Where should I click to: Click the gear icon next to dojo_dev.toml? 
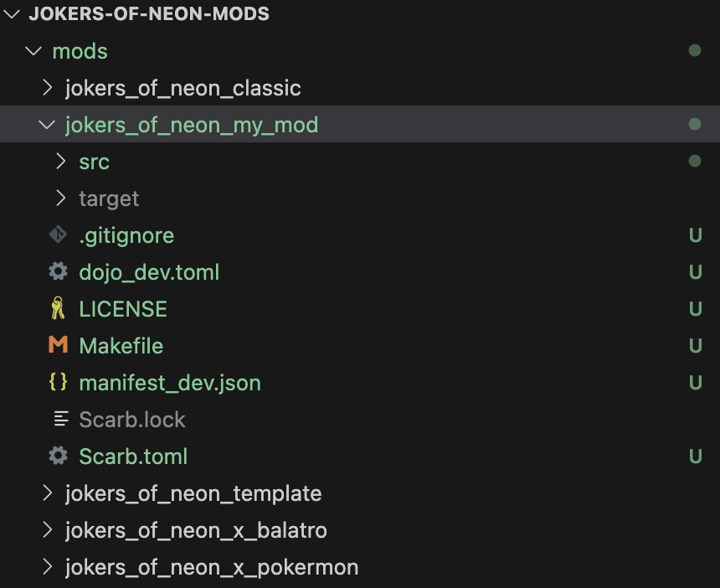(x=59, y=271)
